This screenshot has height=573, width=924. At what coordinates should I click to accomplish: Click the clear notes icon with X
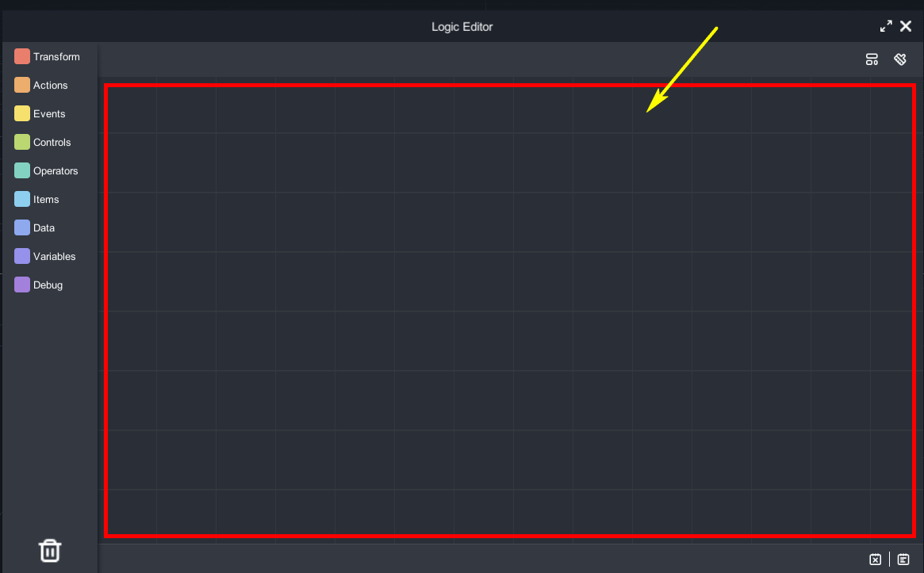click(875, 560)
